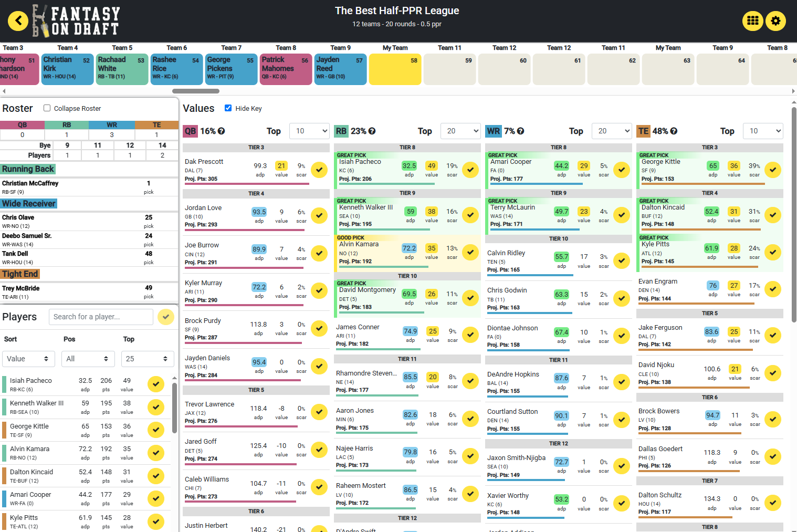Draft Chris Godwin with check button

622,298
